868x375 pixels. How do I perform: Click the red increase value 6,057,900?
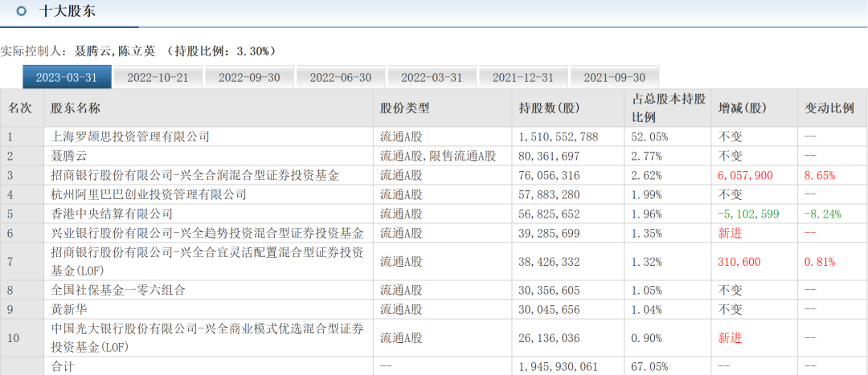click(745, 175)
